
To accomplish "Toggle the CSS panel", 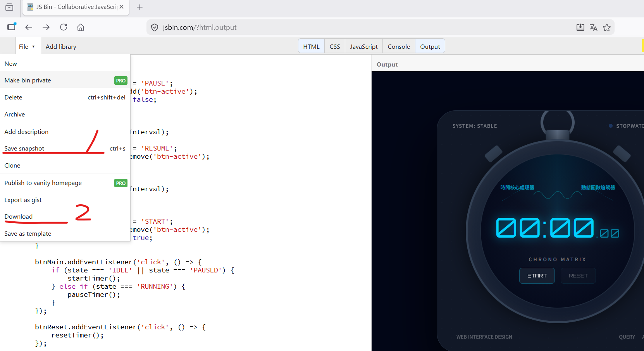I will [x=335, y=46].
